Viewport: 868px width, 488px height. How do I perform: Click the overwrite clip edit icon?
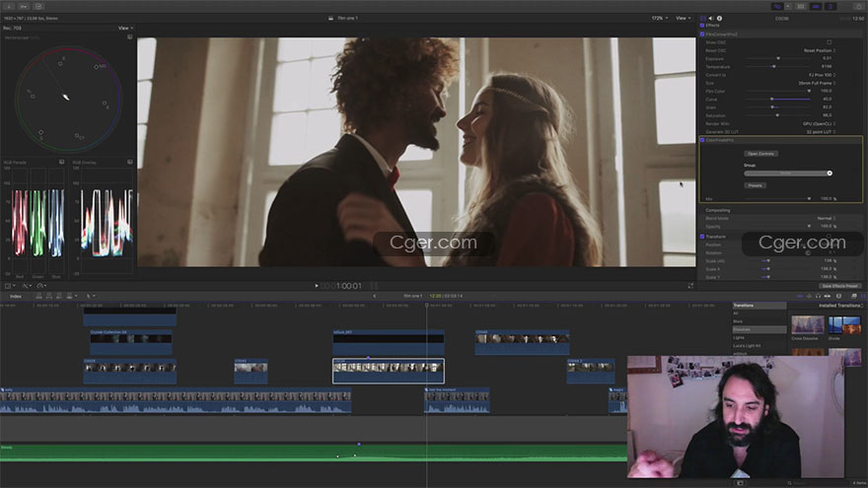[x=69, y=296]
